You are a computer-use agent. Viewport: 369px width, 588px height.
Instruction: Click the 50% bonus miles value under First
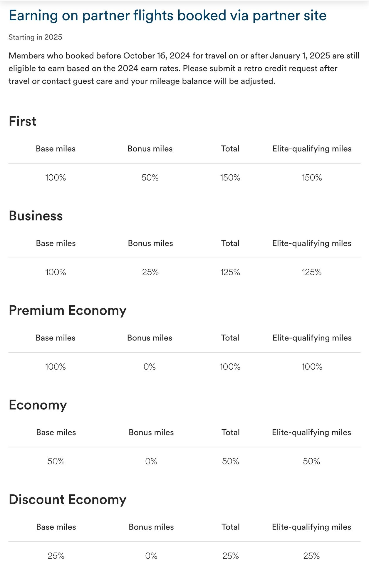tap(150, 178)
